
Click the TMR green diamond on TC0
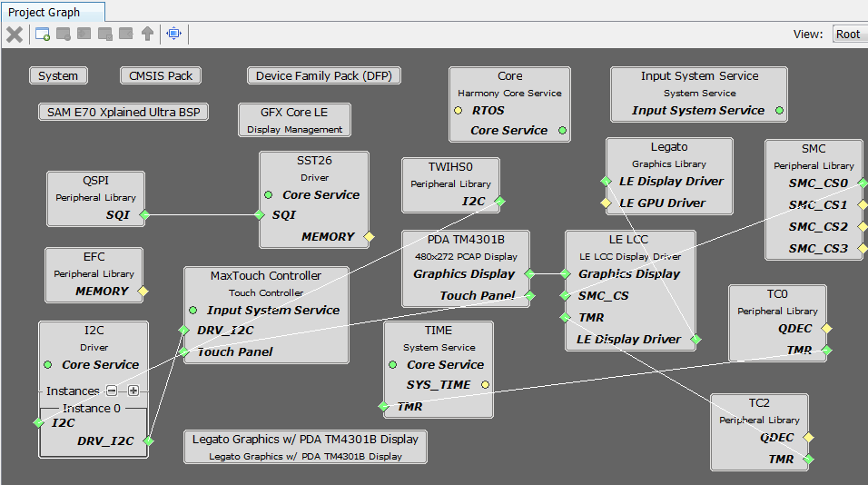(826, 350)
